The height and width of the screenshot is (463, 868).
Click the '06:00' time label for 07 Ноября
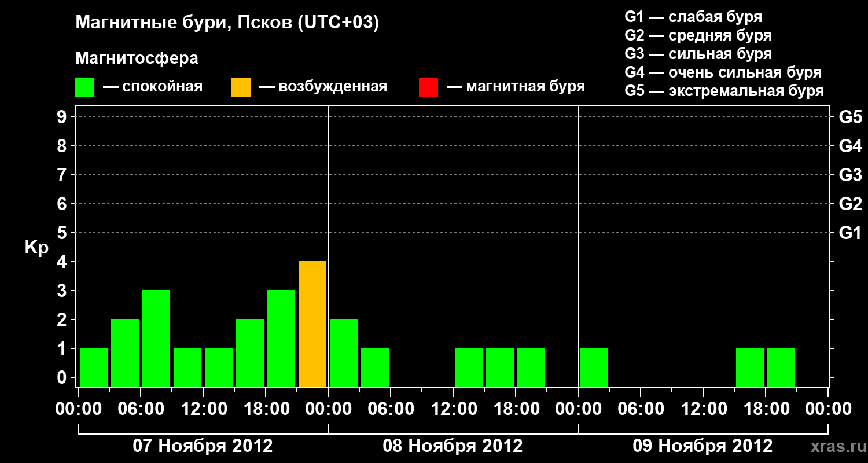(x=141, y=409)
